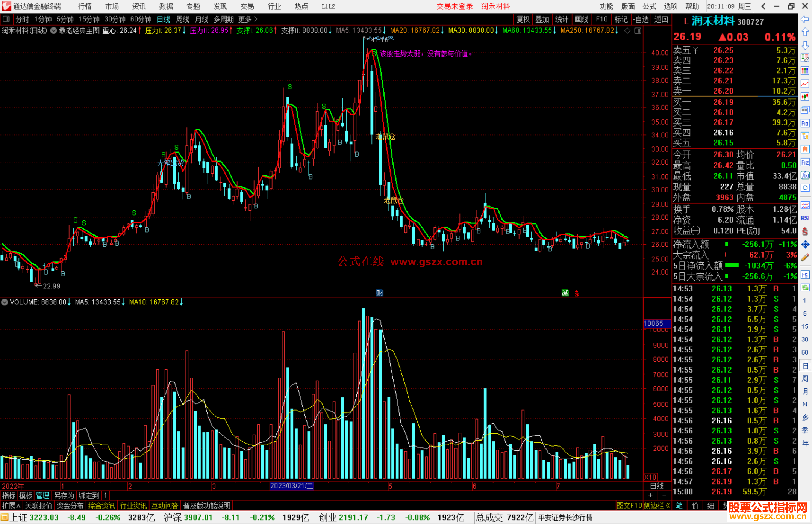Screen dimensions: 812x524
Task: Click the candlestick chart icon in sidebar
Action: [x=805, y=97]
